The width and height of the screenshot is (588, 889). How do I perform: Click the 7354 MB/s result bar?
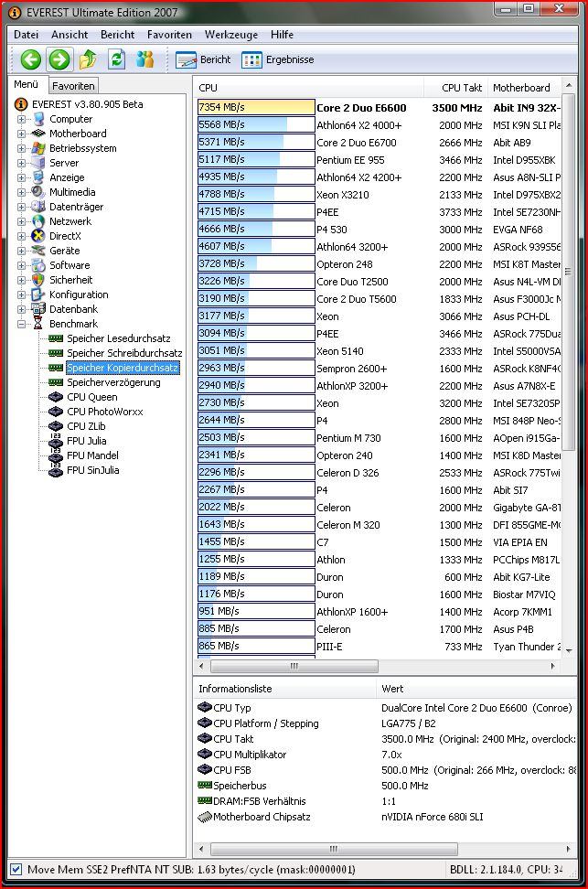[256, 107]
